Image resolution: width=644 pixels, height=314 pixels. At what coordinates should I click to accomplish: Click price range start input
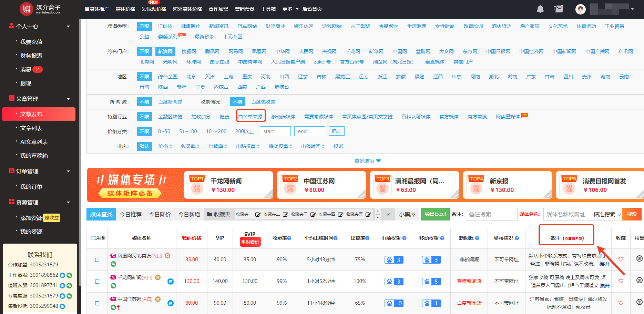(275, 131)
